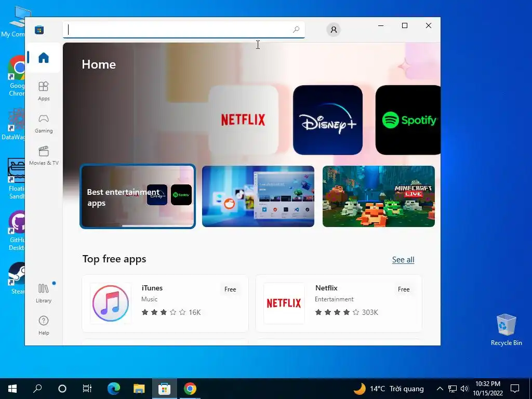
Task: Open Cortana circle on the taskbar
Action: (x=62, y=389)
